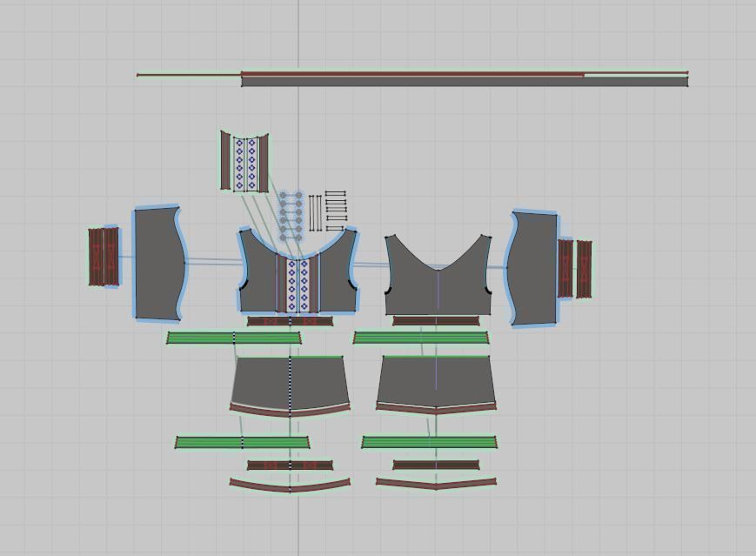
Task: Select the brown waistband under V-neck bodice
Action: tap(437, 321)
